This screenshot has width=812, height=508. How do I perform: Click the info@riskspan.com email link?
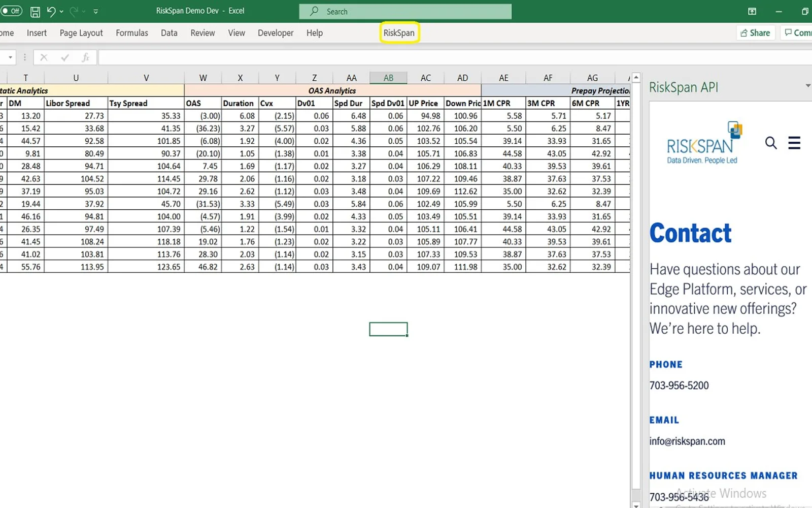687,441
